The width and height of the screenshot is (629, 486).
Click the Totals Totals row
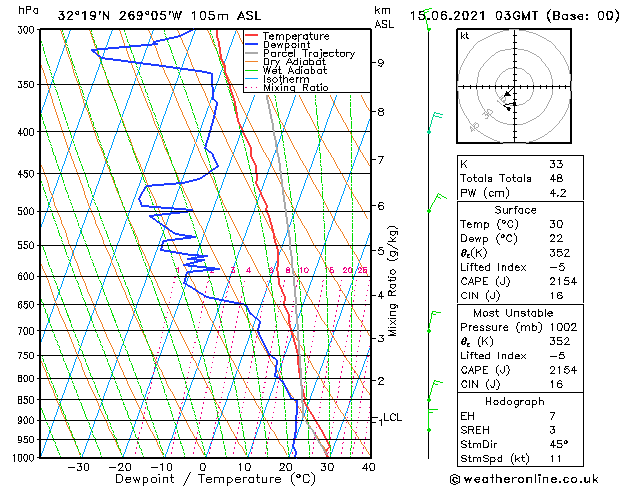click(x=520, y=178)
